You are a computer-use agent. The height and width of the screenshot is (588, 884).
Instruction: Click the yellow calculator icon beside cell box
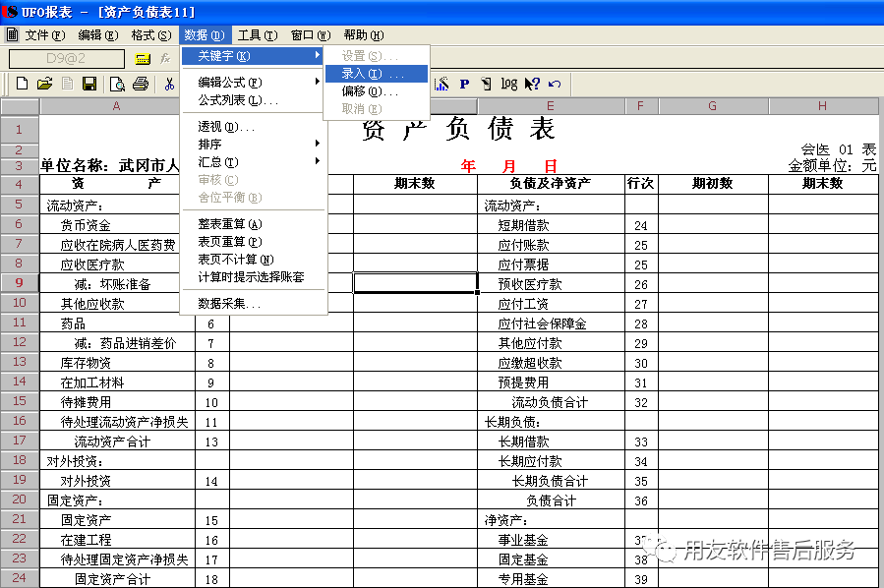click(143, 58)
